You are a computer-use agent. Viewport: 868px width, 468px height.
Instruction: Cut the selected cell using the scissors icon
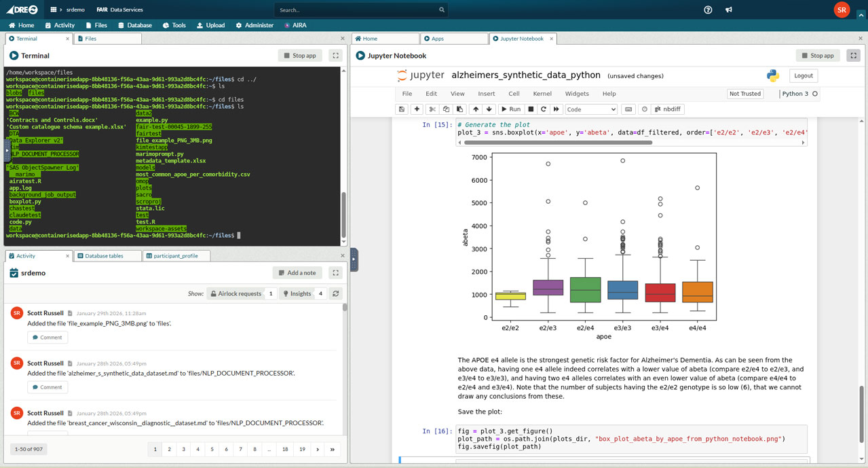click(432, 109)
